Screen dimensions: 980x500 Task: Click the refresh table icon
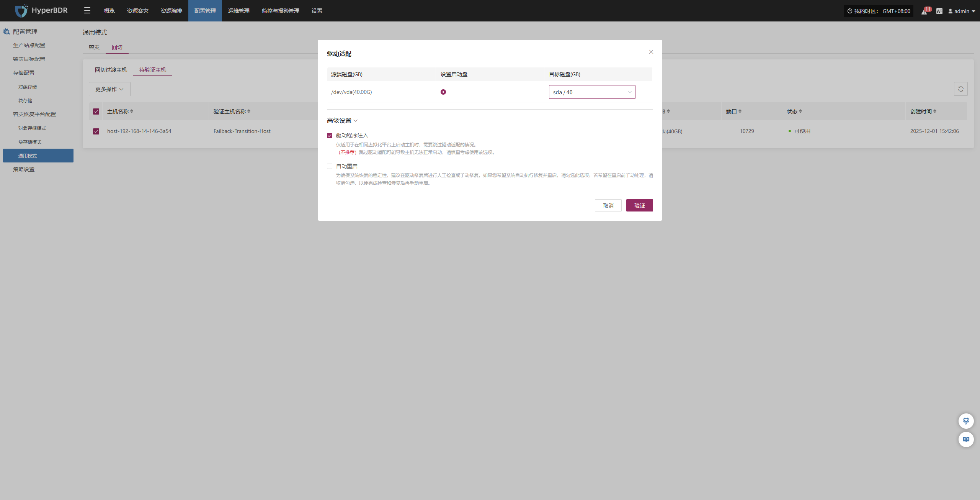click(960, 89)
